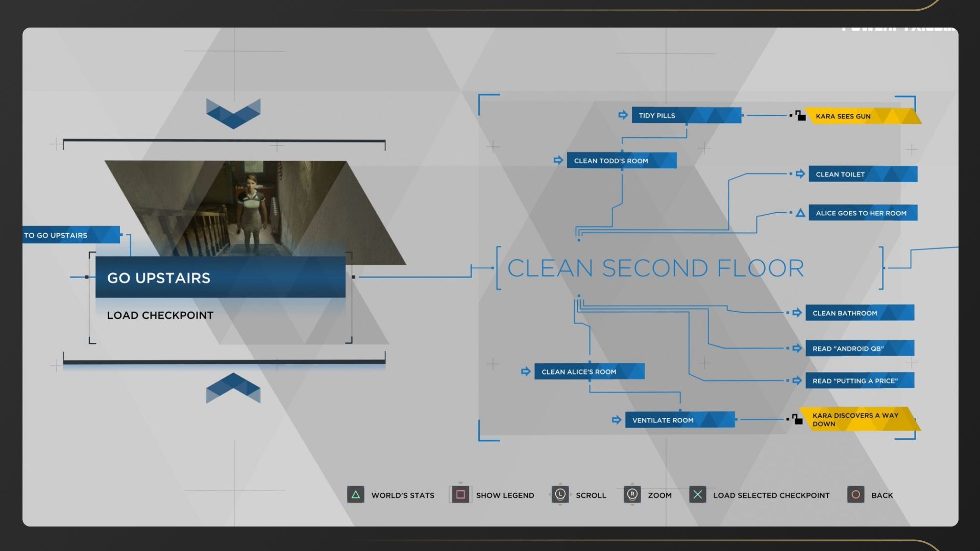This screenshot has width=980, height=551.
Task: Click triangle icon beside Alice Goes To Her Room
Action: 800,213
